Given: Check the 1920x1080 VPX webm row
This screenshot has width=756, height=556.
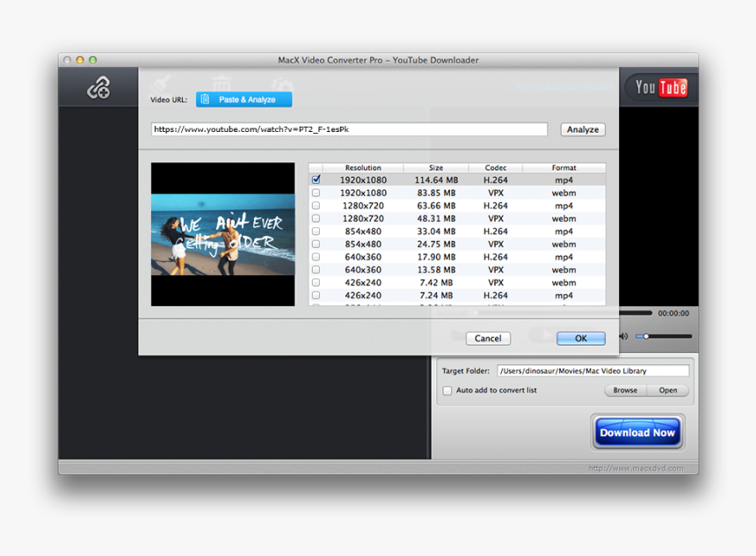Looking at the screenshot, I should point(316,193).
